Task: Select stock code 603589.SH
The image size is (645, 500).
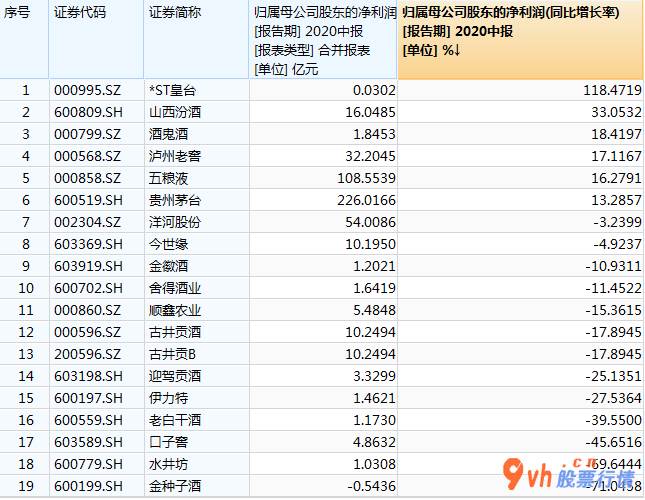Action: coord(88,443)
